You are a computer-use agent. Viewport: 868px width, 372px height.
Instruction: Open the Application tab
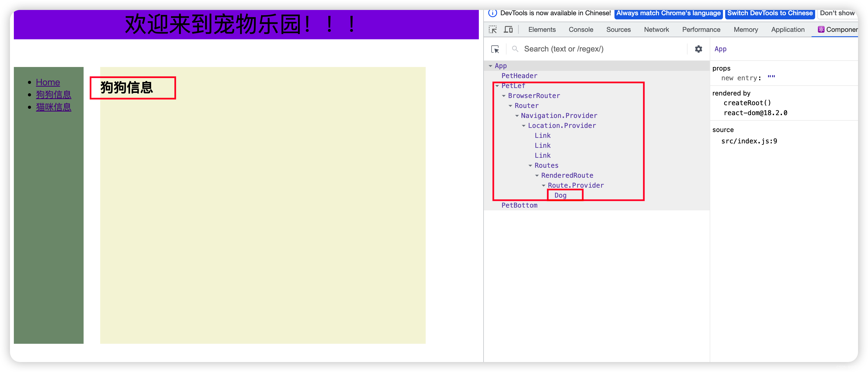(787, 30)
